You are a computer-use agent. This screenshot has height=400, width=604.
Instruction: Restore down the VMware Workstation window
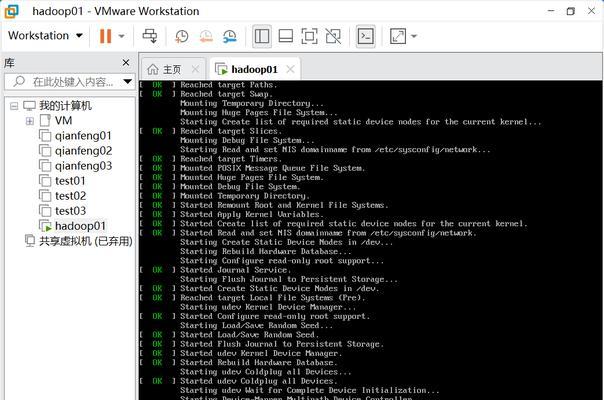tap(571, 11)
